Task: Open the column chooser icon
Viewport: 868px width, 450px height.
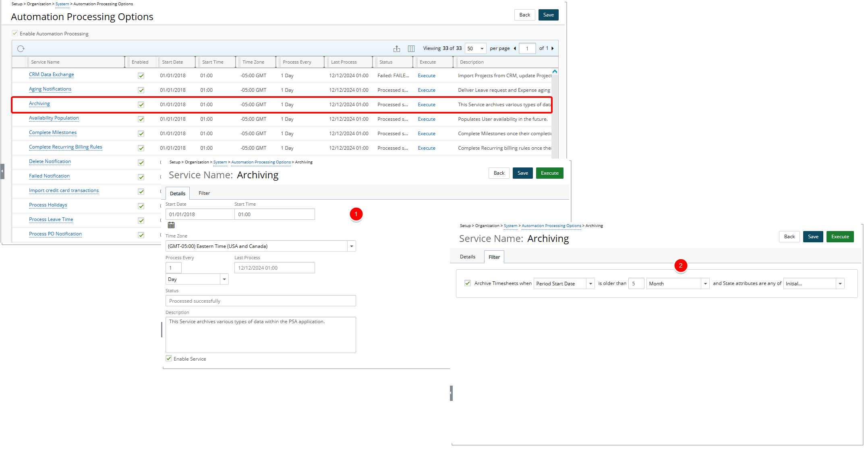Action: coord(411,49)
